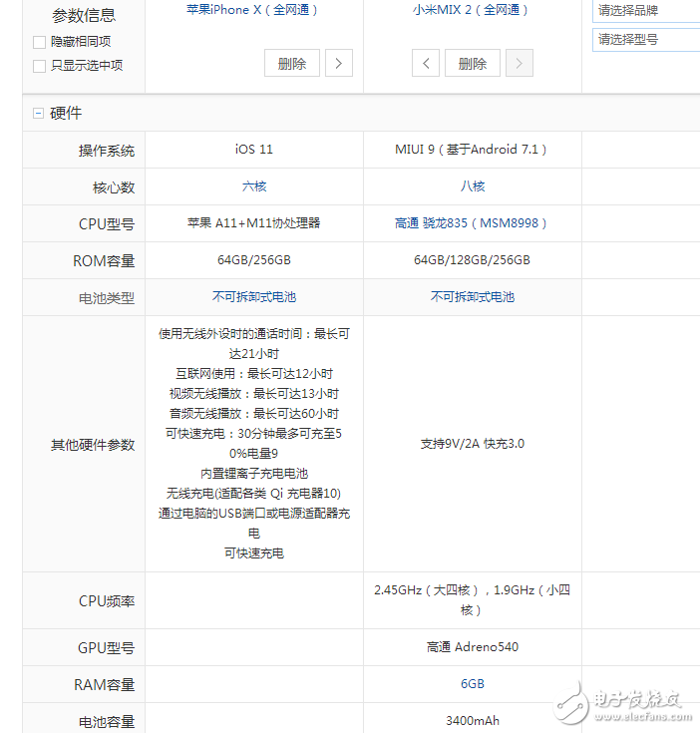Click 64GB/128GB/256GB storage cell
Screen dimensions: 700x733
[x=472, y=260]
